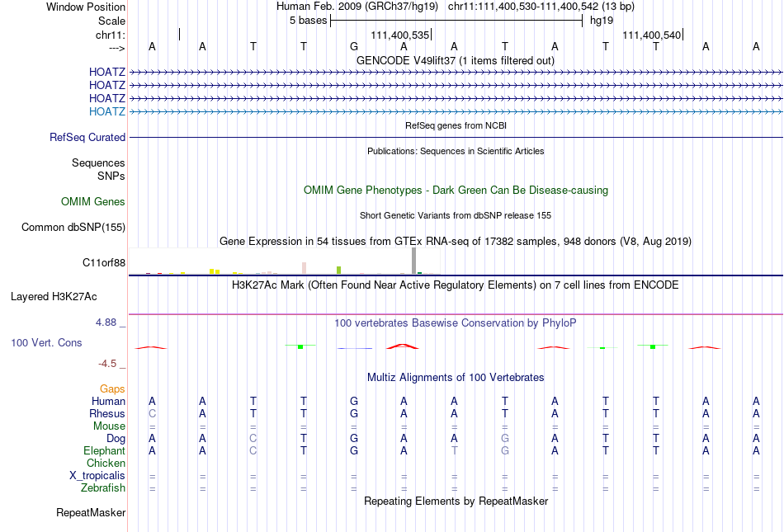Open the RefSeq Curated track label
Viewport: 784px width, 532px height.
tap(87, 137)
